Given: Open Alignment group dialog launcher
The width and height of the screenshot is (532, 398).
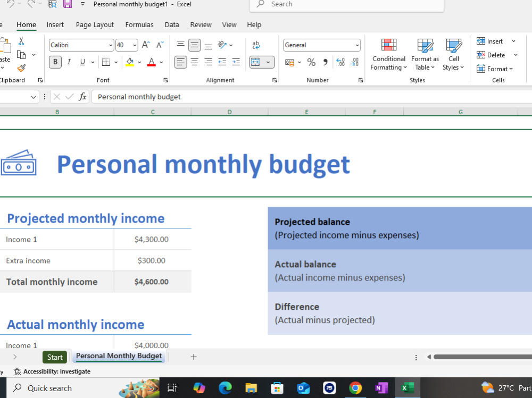Looking at the screenshot, I should (275, 80).
